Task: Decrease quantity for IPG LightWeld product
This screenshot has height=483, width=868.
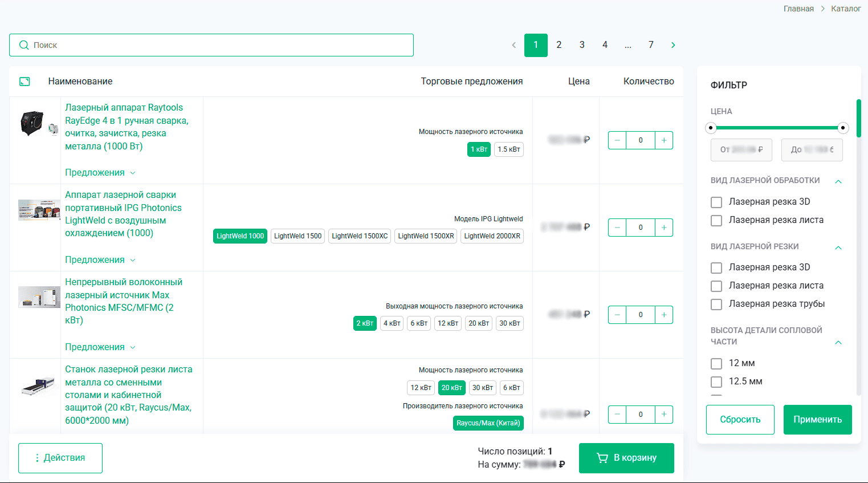Action: pyautogui.click(x=617, y=228)
